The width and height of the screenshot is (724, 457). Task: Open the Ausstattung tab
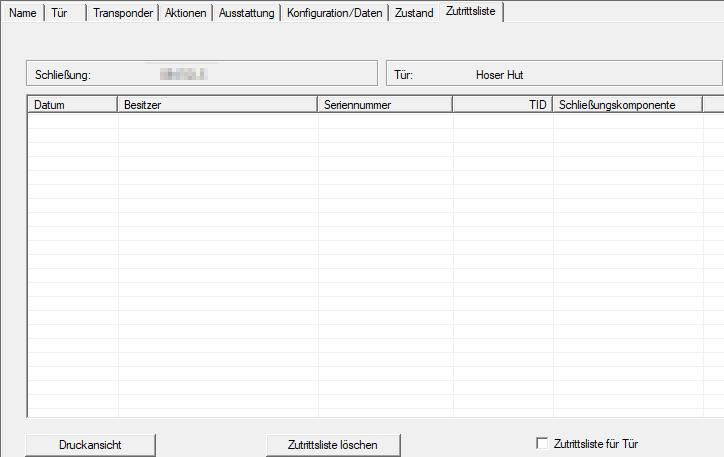pos(246,13)
